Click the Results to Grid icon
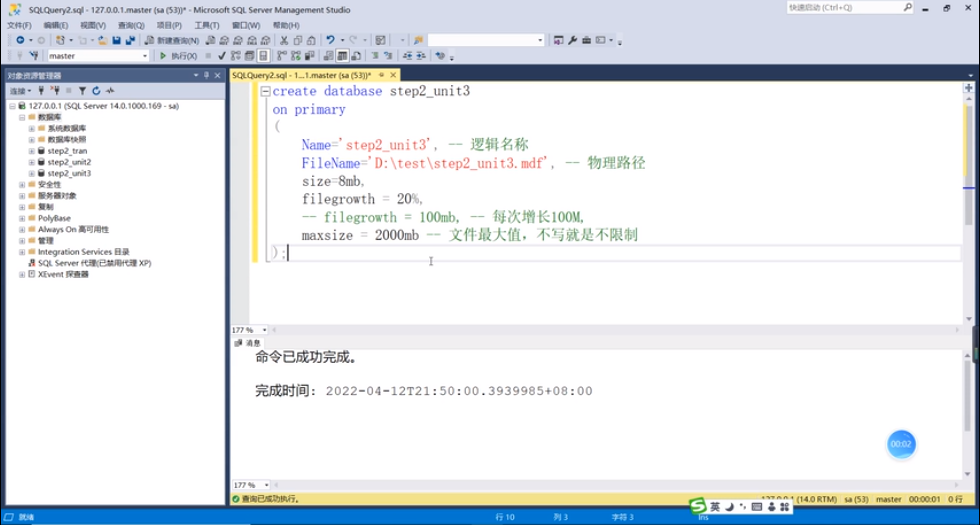Screen dimensions: 980x525 tap(342, 56)
